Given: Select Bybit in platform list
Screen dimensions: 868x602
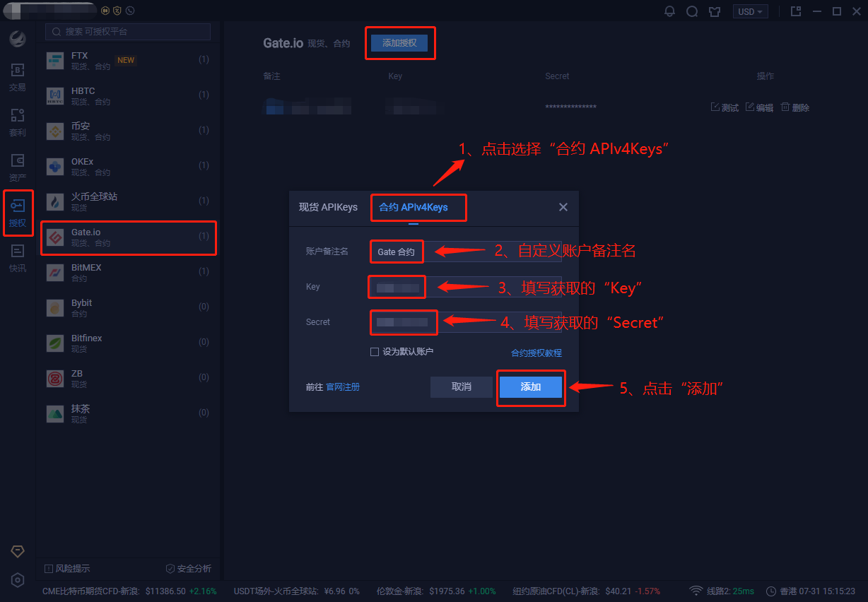Looking at the screenshot, I should point(128,308).
